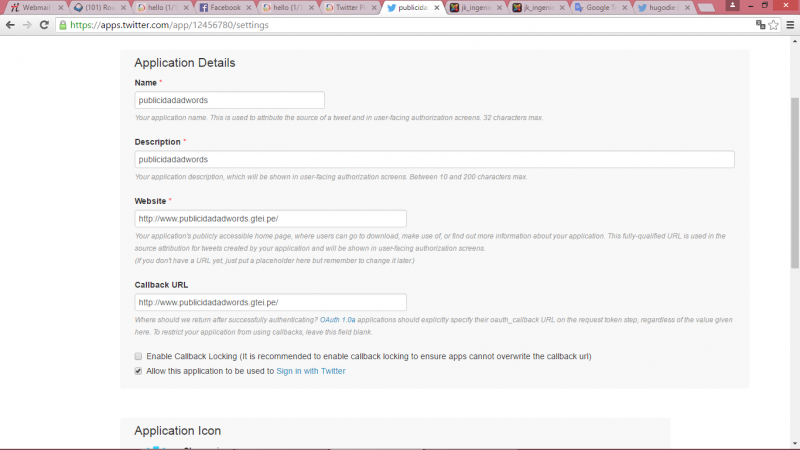The image size is (800, 450).
Task: Close the Twitter Pl tab
Action: pyautogui.click(x=374, y=8)
